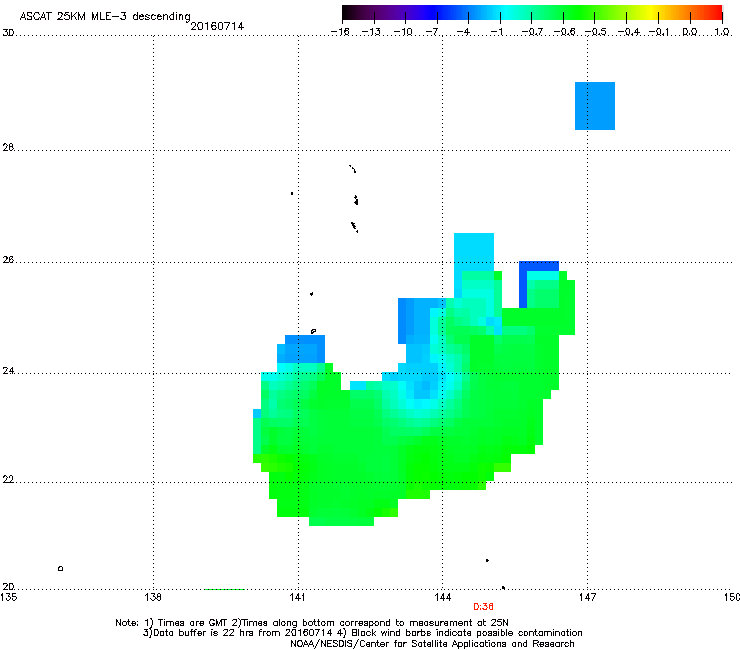Click the colorbar tick label '-16'

(x=340, y=32)
